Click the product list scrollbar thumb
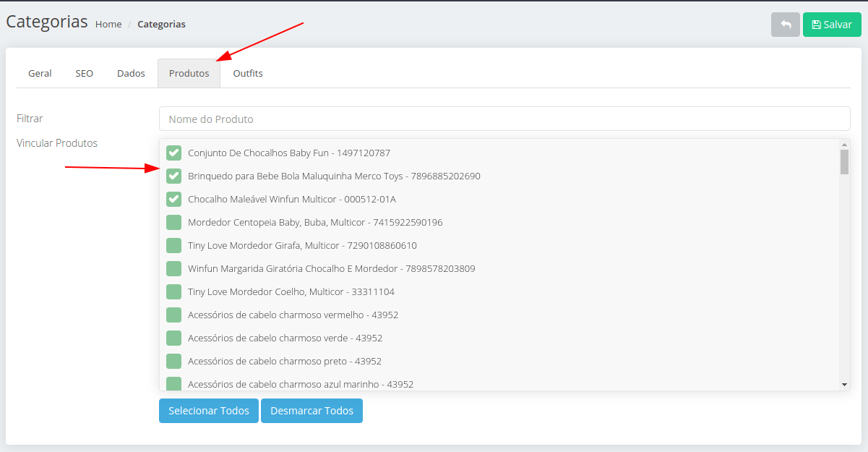The height and width of the screenshot is (452, 868). point(844,162)
